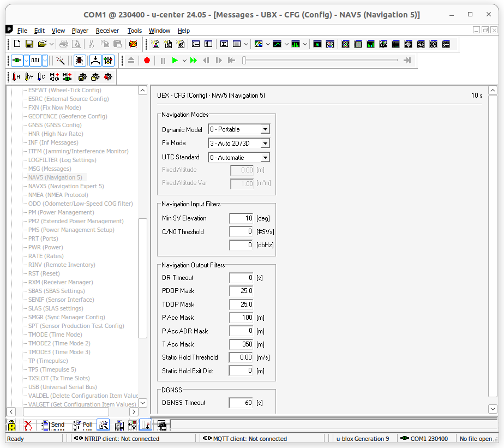The width and height of the screenshot is (504, 448).
Task: Click the debug messages bug icon
Action: pyautogui.click(x=80, y=61)
